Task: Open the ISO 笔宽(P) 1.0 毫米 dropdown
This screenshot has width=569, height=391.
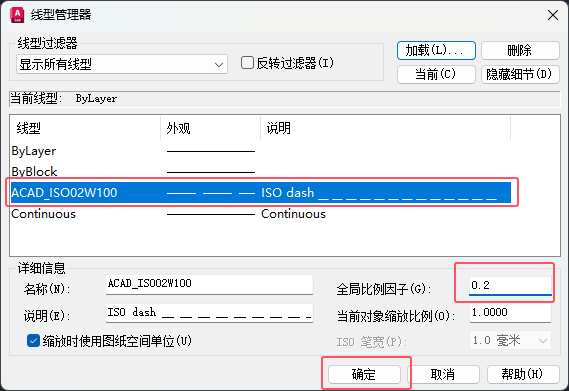Action: tap(510, 341)
